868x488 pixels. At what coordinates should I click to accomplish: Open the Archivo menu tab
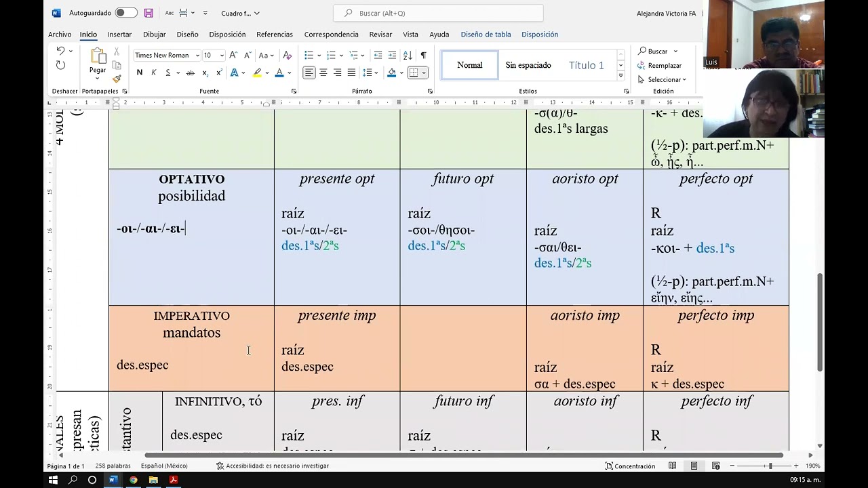pos(60,34)
